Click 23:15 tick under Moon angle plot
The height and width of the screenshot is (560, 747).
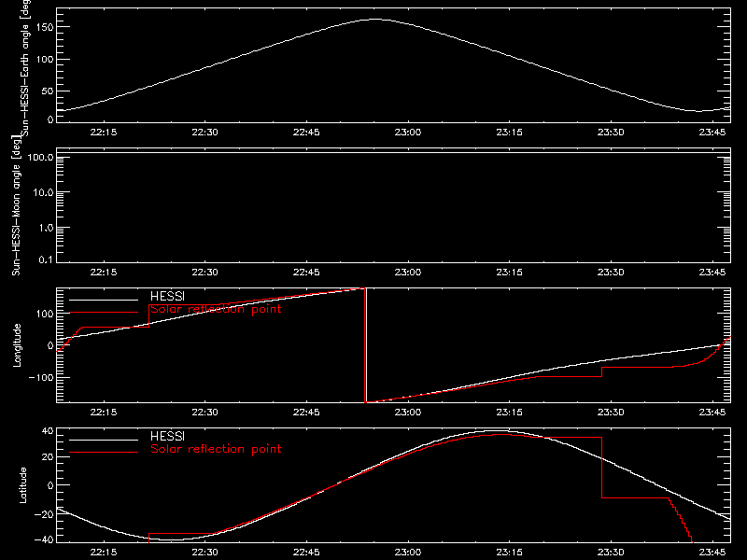point(509,272)
